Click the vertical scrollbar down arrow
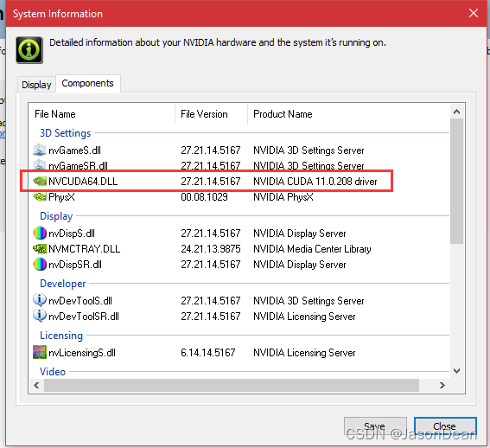490x448 pixels. click(456, 371)
